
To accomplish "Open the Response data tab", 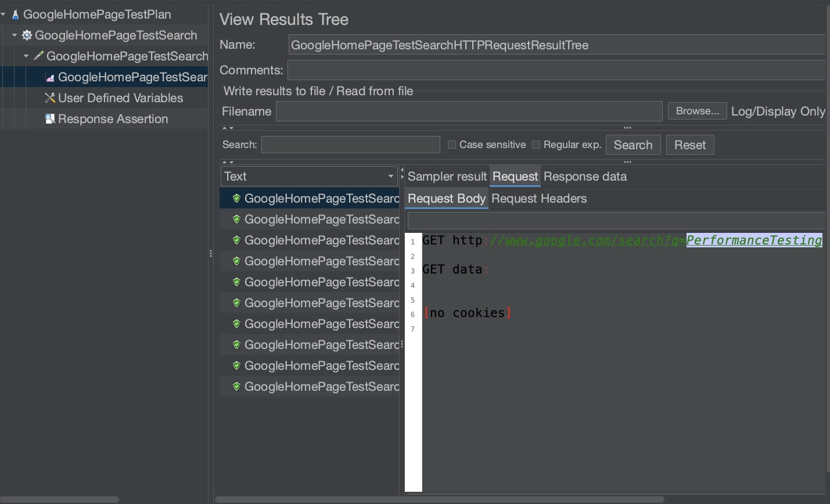I will [585, 177].
